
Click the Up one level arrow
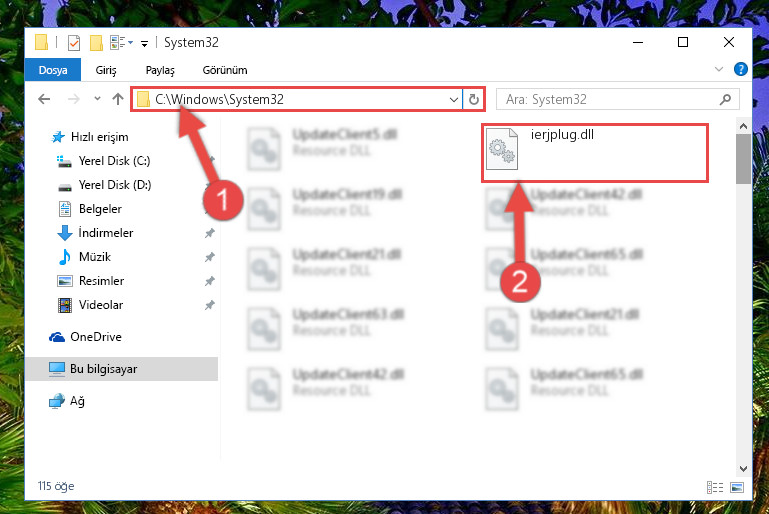point(118,100)
